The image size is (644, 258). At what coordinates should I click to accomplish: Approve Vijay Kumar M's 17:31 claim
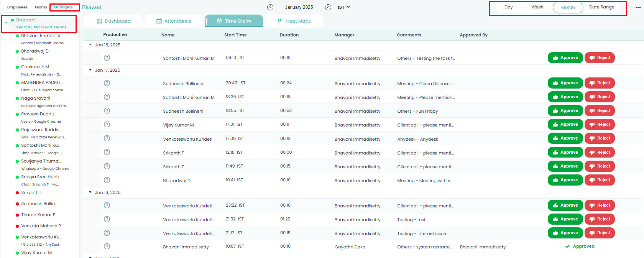565,125
